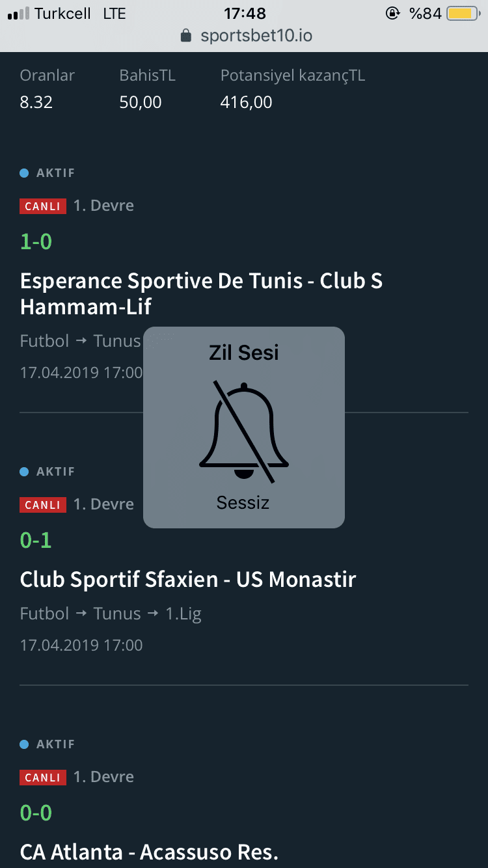
Task: Tap the muted bell icon in the overlay
Action: pyautogui.click(x=244, y=432)
